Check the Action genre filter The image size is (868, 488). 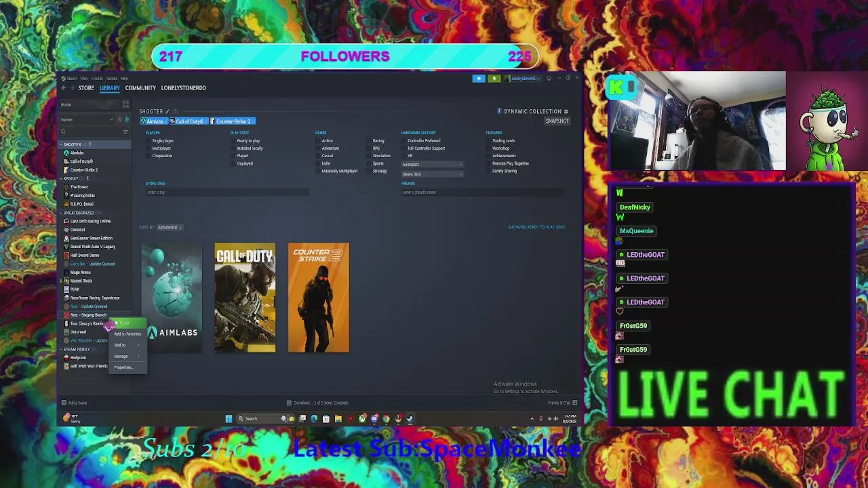click(x=319, y=141)
